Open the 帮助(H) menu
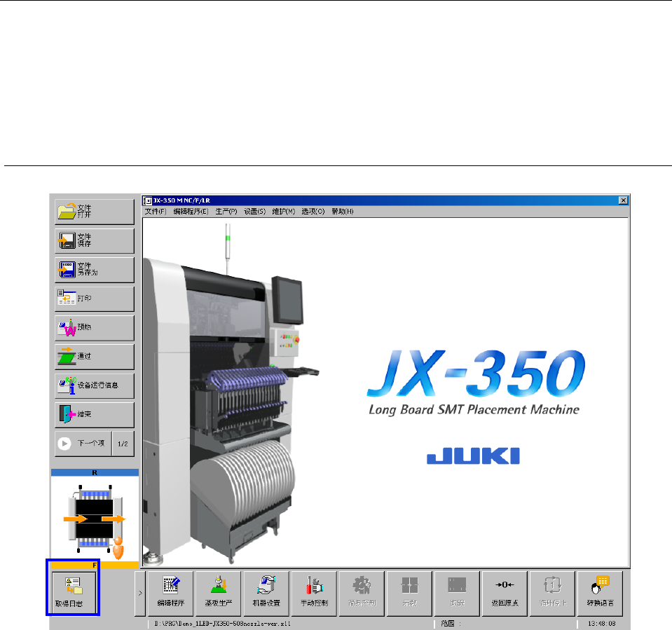 [x=342, y=212]
